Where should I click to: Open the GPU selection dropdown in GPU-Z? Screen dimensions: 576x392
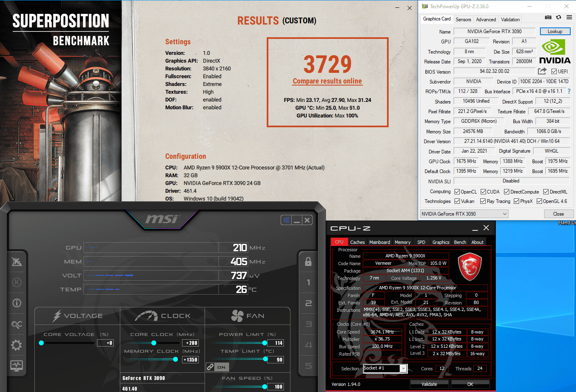click(x=464, y=214)
